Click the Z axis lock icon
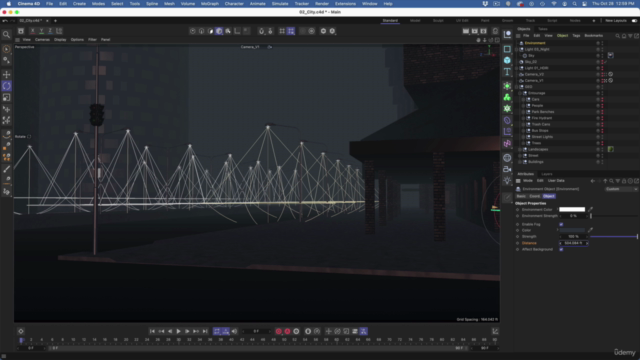640x360 pixels. pyautogui.click(x=50, y=31)
